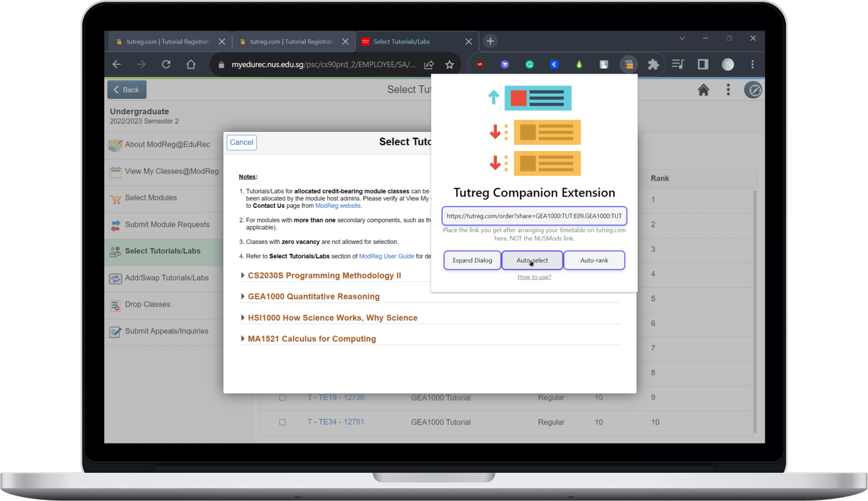Image resolution: width=868 pixels, height=501 pixels.
Task: Switch to the first tutreg.com tab
Action: pos(168,42)
